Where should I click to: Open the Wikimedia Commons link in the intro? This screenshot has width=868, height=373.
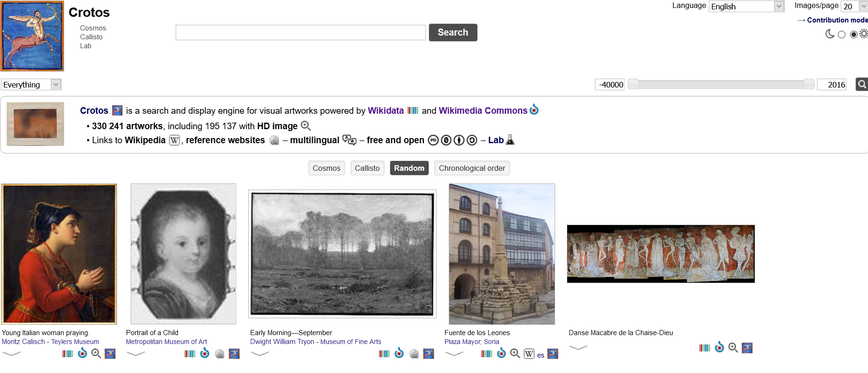[x=483, y=110]
